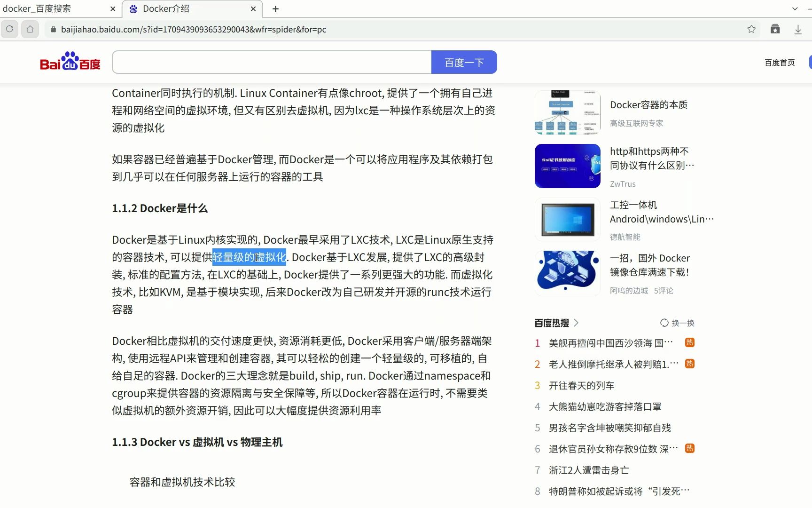
Task: Open Docker容器的本质 thumbnail
Action: tap(568, 112)
